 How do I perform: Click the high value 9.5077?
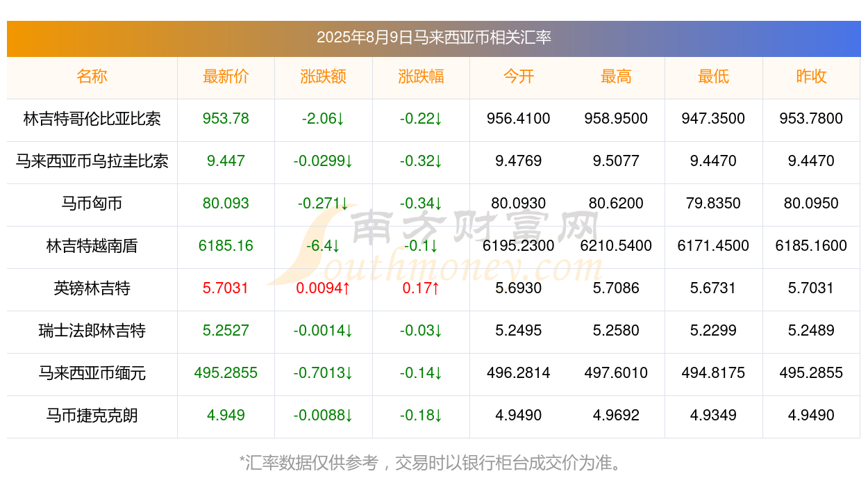click(616, 161)
